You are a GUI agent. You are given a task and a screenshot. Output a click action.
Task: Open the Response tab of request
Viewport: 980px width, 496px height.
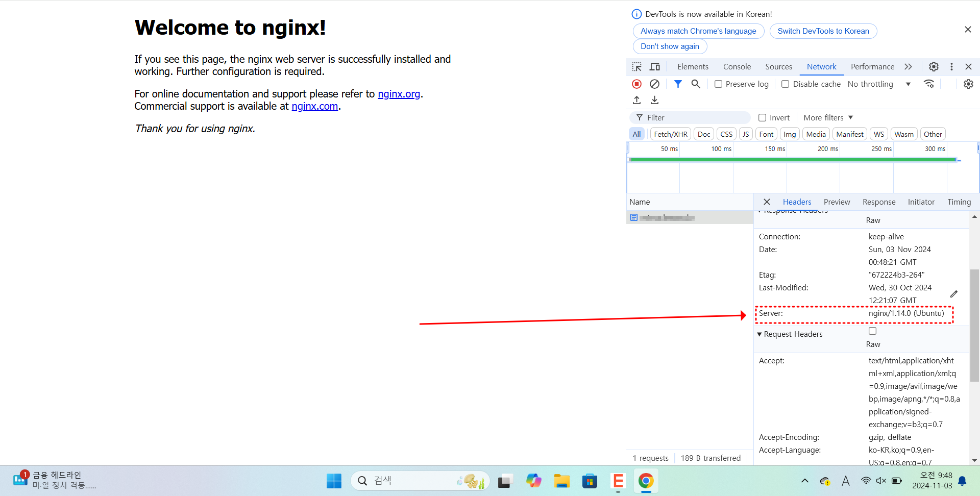point(879,202)
